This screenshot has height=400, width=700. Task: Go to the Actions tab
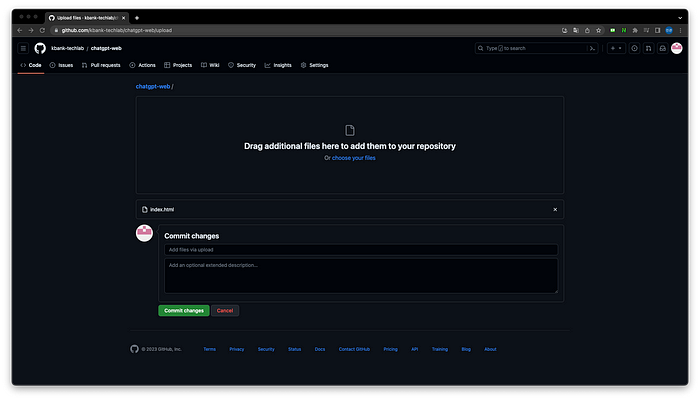143,65
